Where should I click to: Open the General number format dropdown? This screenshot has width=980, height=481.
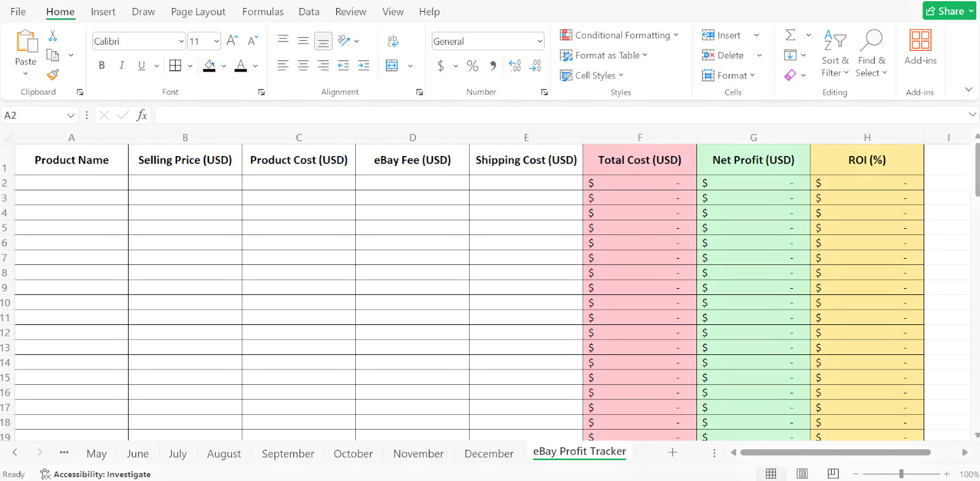click(540, 41)
